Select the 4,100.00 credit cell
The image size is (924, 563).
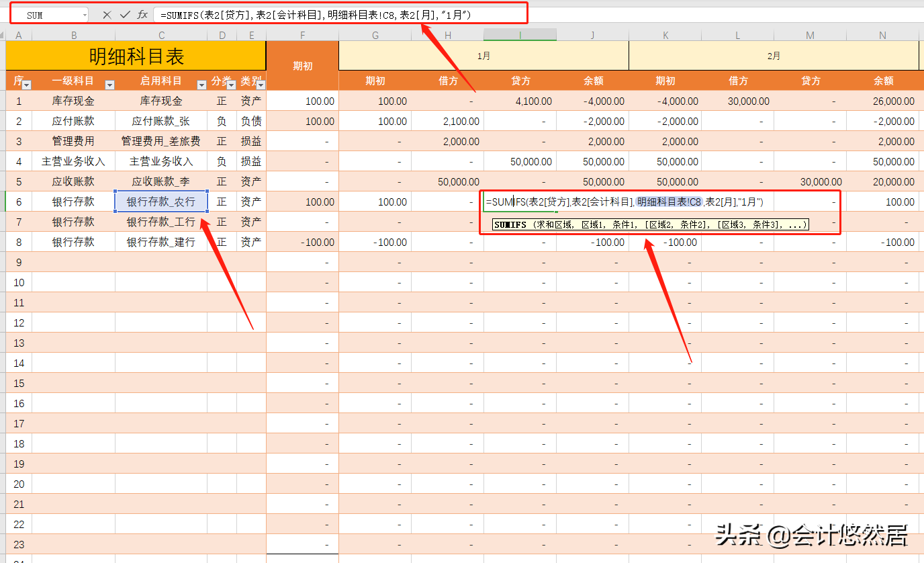click(x=520, y=101)
